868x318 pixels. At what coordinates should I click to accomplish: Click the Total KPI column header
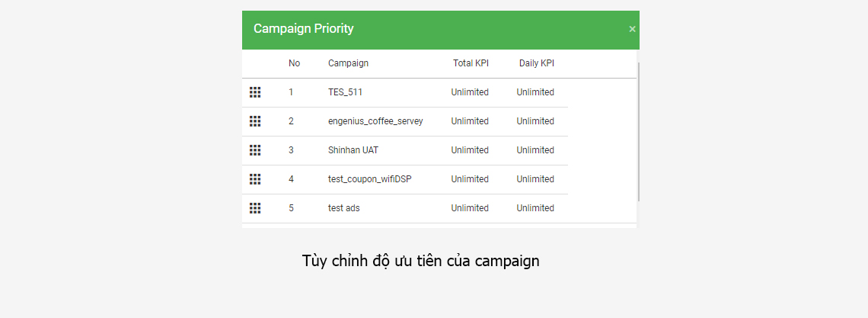pos(471,63)
